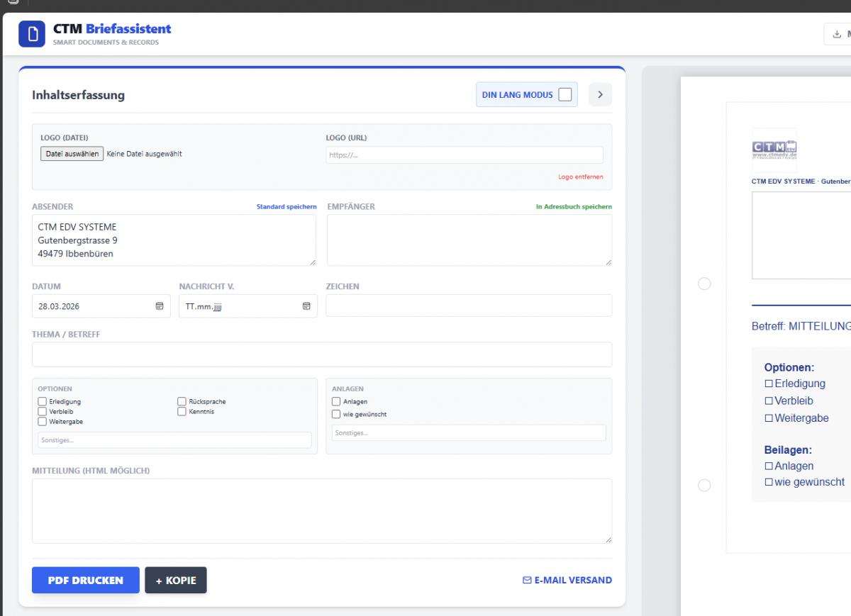Viewport: 851px width, 616px height.
Task: Click the + KOPIE button
Action: pos(175,580)
